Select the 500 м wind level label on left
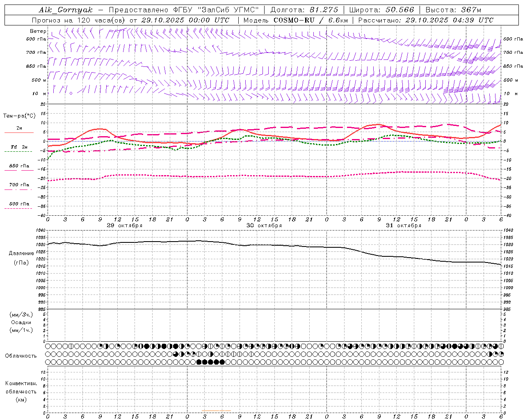Viewport: 525px width, 420px height. coord(39,80)
